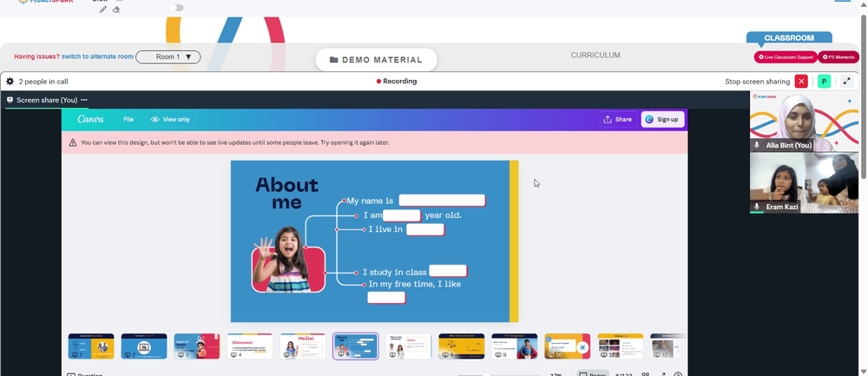This screenshot has height=376, width=868.
Task: Open slide thumbnail 2
Action: [x=144, y=346]
